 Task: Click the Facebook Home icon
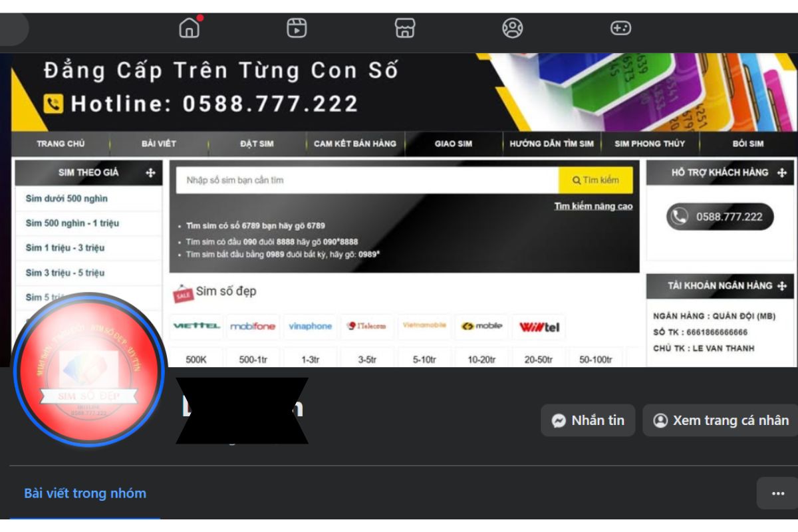click(189, 28)
